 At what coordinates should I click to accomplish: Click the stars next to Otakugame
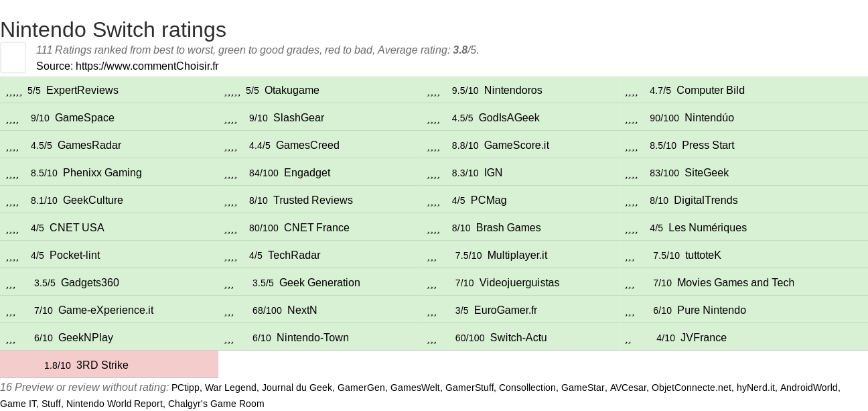click(232, 91)
